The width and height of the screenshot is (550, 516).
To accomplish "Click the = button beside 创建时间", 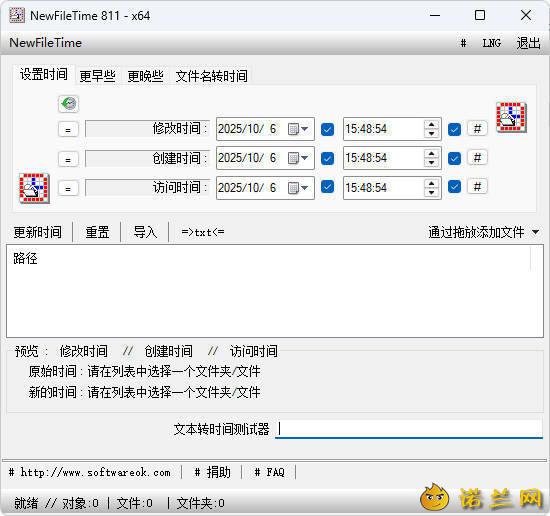I will (68, 159).
